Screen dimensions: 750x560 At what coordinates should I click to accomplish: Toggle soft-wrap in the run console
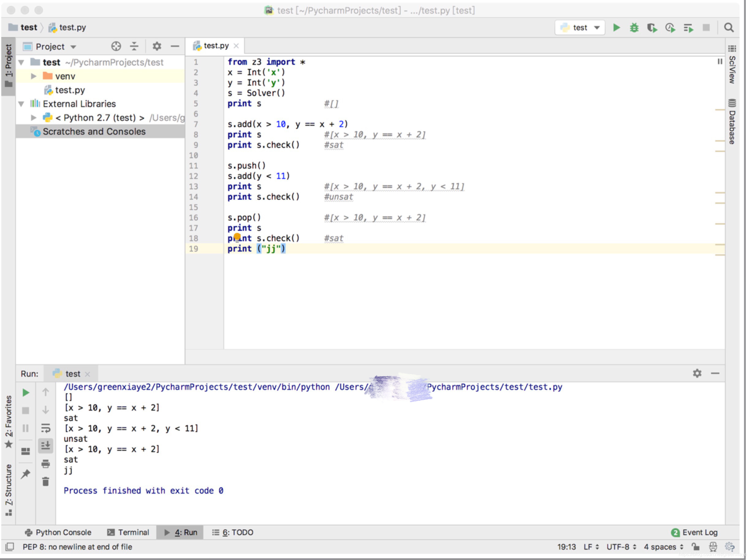coord(46,428)
